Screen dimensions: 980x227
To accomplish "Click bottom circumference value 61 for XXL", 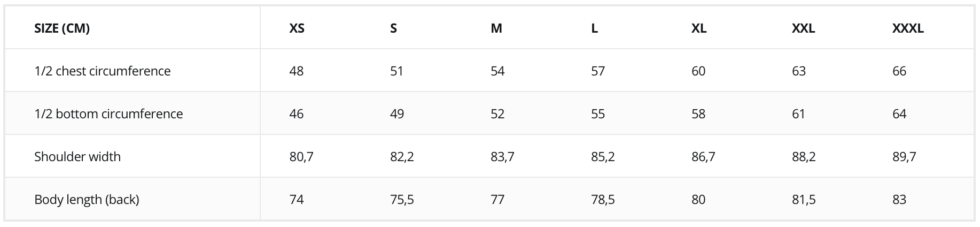I will 798,113.
